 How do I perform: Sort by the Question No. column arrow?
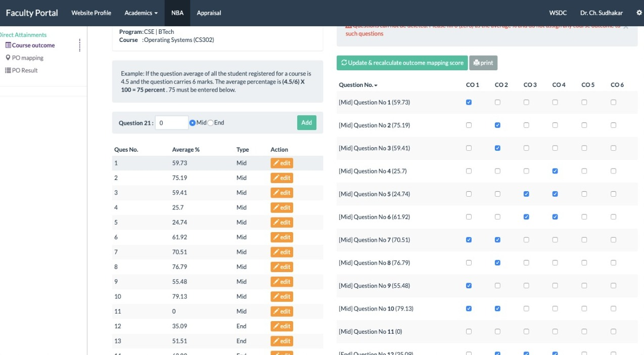point(376,85)
